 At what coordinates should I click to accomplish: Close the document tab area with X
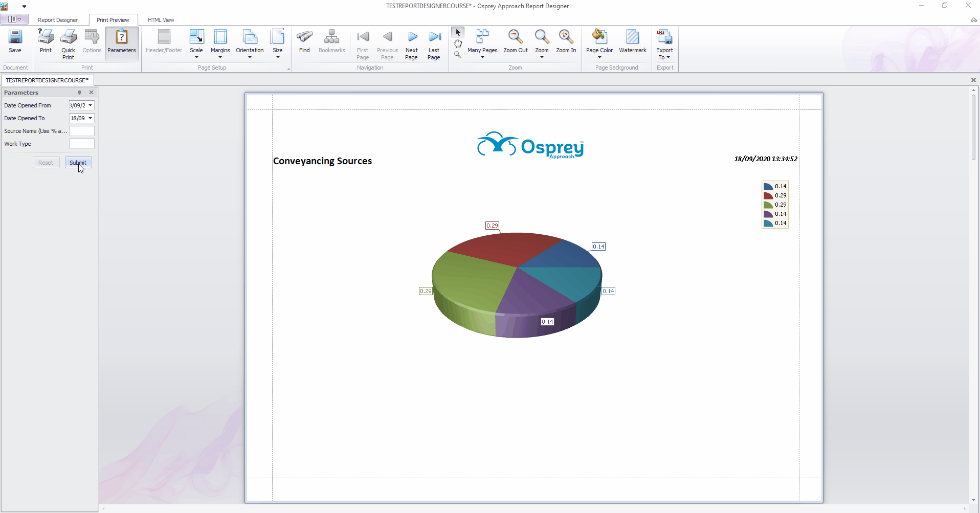pyautogui.click(x=973, y=80)
